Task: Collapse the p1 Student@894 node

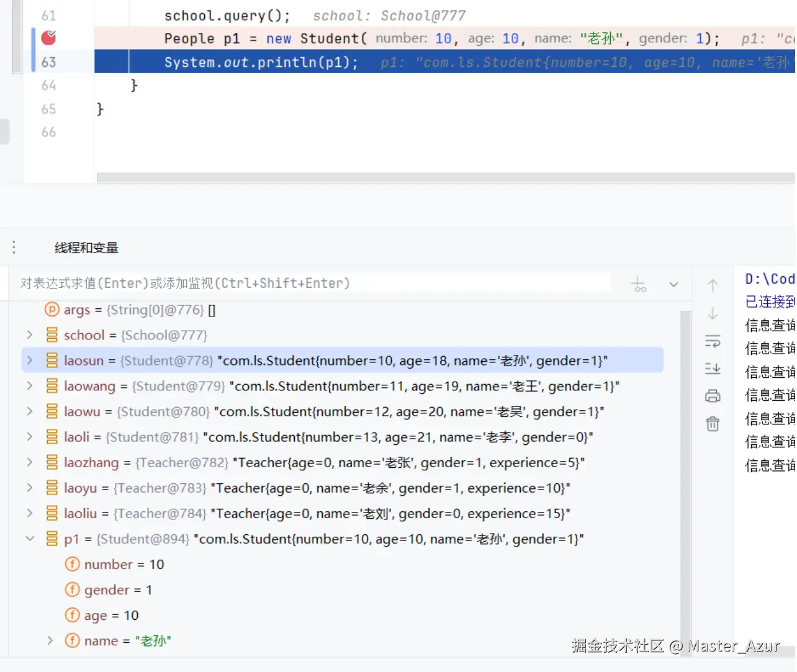Action: tap(29, 539)
